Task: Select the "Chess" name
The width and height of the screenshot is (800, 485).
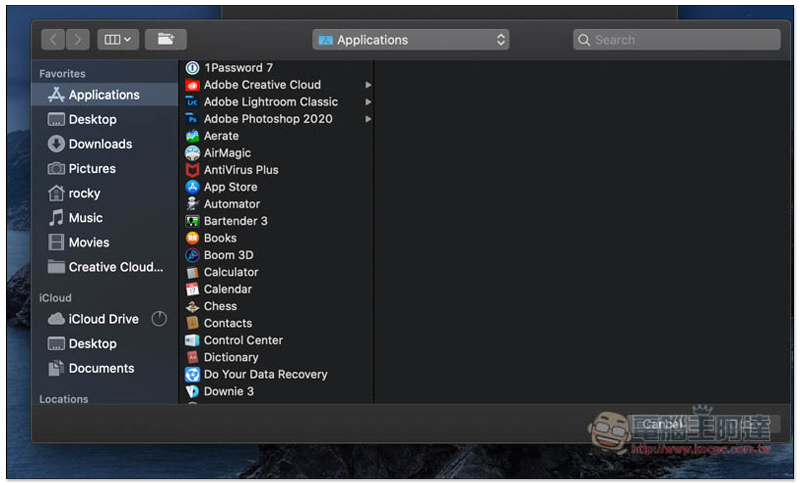Action: click(220, 307)
